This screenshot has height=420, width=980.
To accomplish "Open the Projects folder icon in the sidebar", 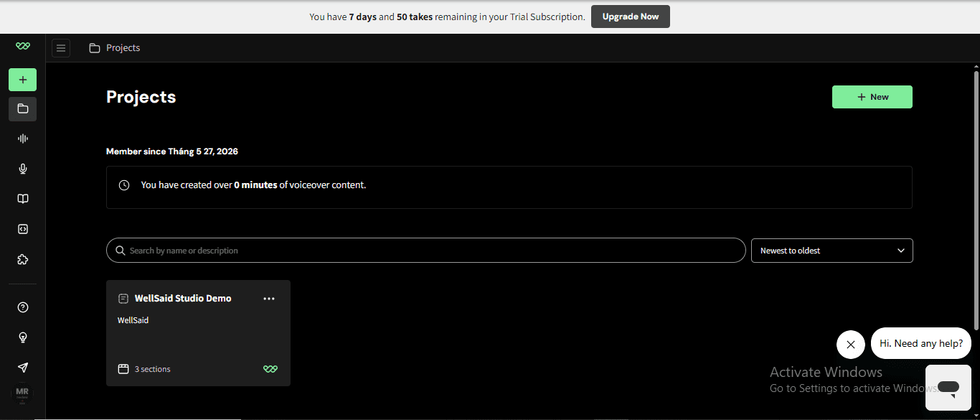I will (x=23, y=109).
